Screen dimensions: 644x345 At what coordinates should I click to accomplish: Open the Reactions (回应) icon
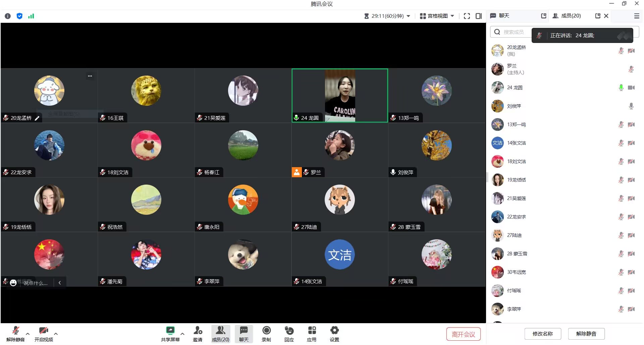[x=289, y=331]
